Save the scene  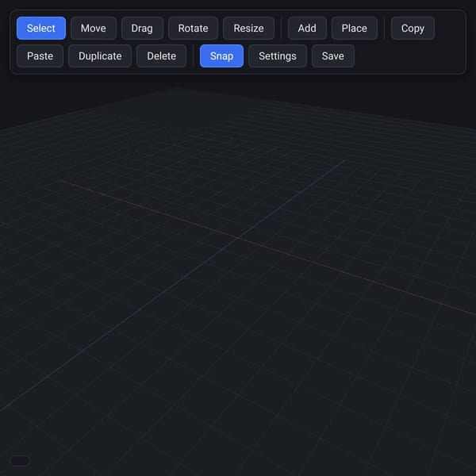coord(332,56)
